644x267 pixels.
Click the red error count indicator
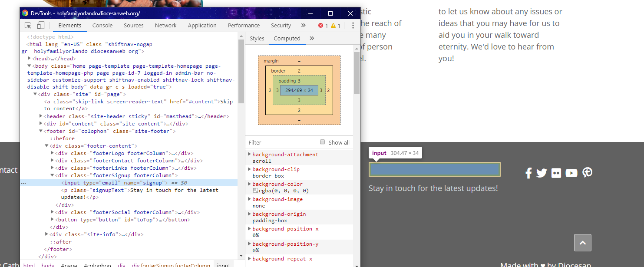coord(323,26)
